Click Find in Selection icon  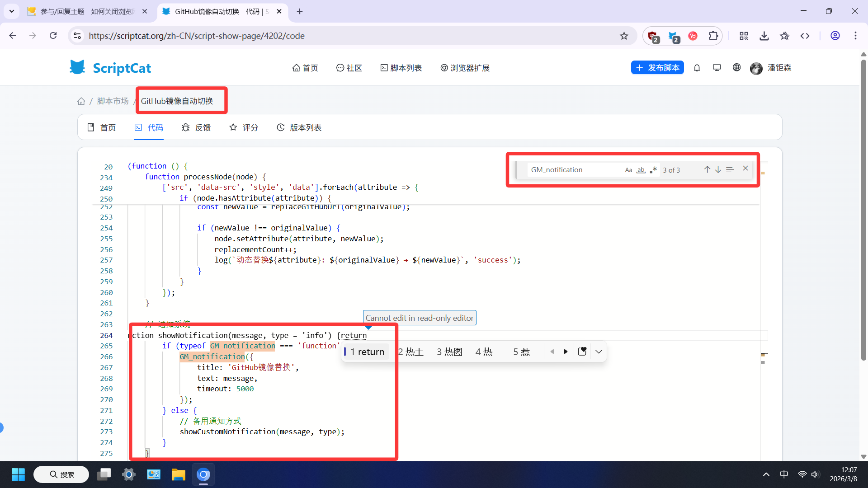(x=730, y=169)
